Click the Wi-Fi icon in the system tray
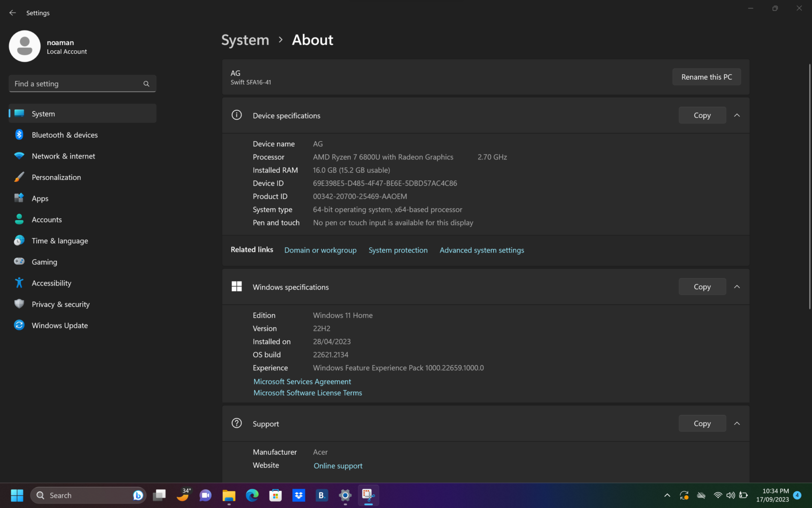 (718, 495)
